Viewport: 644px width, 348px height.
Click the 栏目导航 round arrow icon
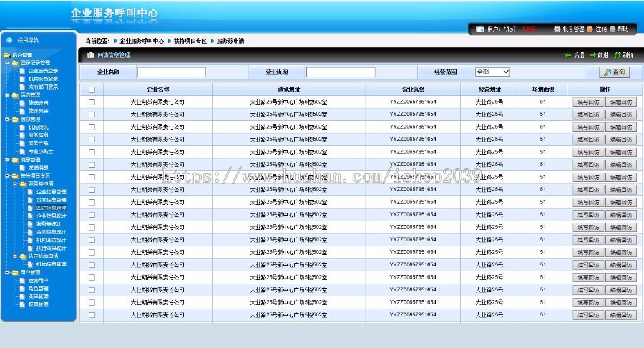9,40
